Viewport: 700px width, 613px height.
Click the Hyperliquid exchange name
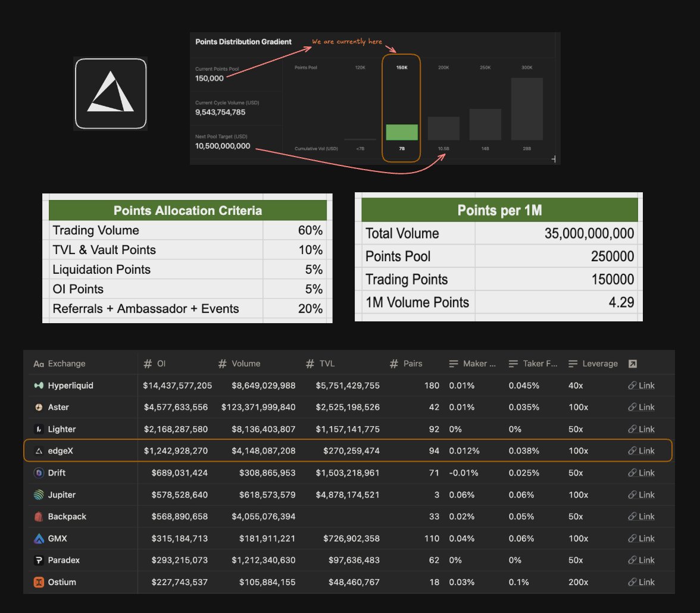(70, 385)
